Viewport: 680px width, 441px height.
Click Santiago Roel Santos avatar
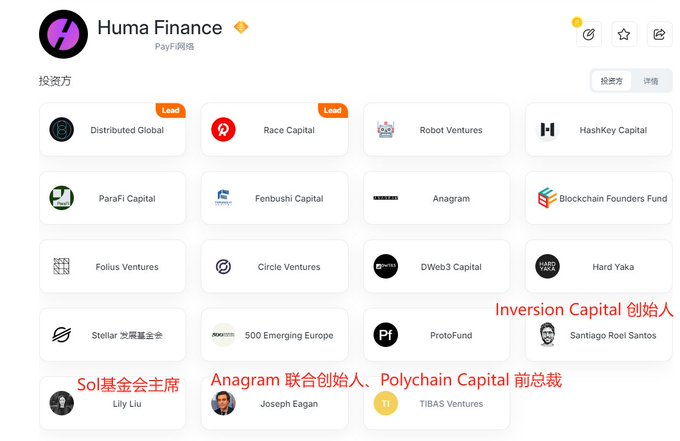(x=547, y=335)
